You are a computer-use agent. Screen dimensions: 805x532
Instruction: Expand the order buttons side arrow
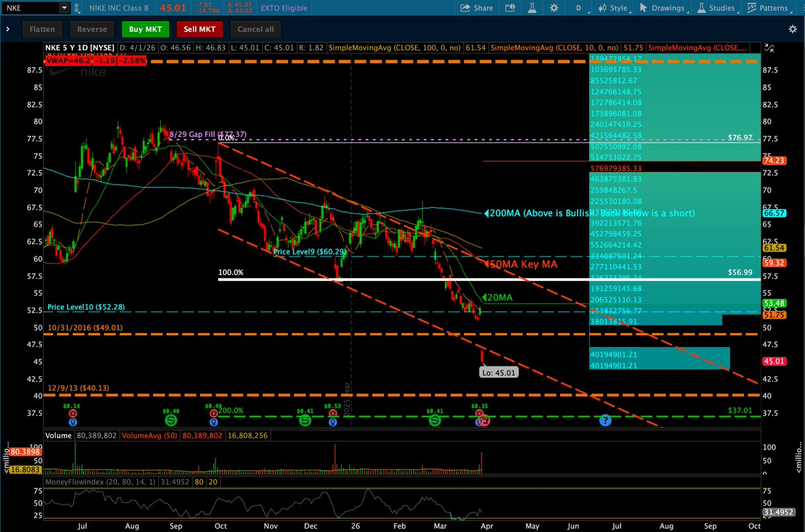click(7, 29)
